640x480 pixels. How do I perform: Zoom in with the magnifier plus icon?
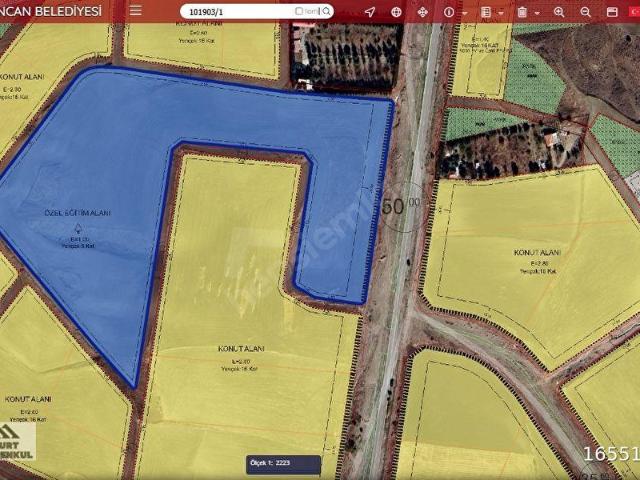[x=560, y=12]
